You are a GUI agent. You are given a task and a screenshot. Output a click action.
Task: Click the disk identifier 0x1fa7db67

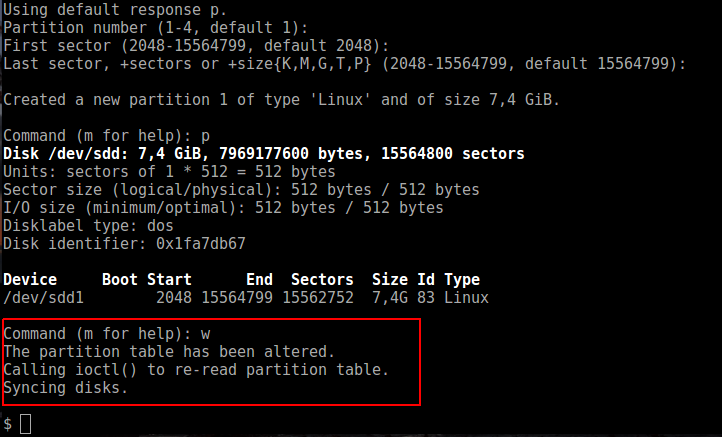pyautogui.click(x=200, y=243)
